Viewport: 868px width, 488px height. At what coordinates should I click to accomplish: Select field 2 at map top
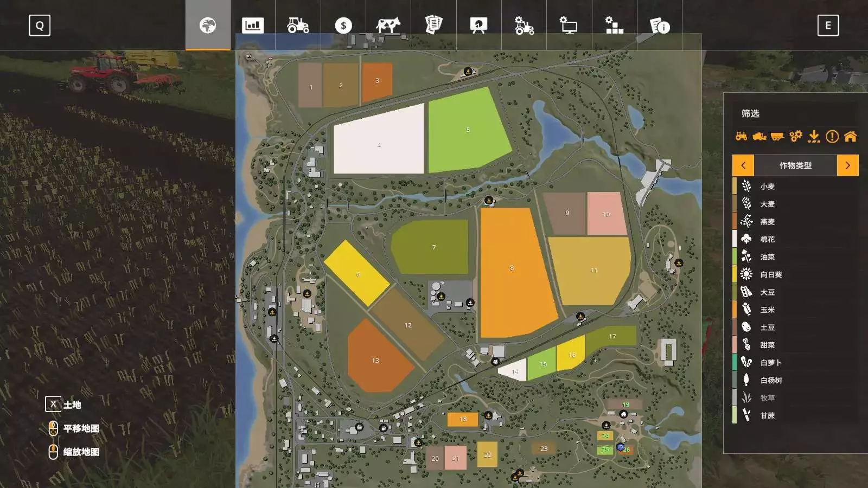pos(341,85)
